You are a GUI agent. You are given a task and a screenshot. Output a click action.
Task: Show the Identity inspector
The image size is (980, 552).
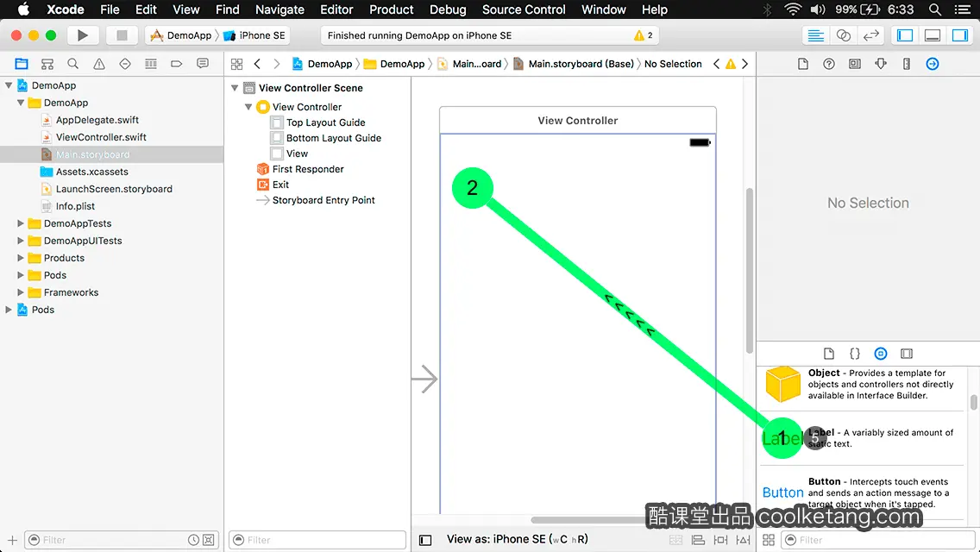[855, 64]
